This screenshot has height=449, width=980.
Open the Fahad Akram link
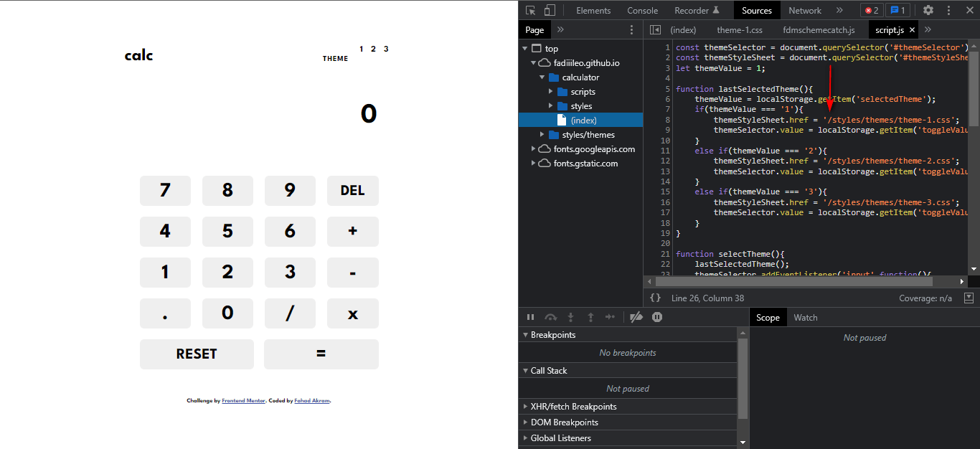coord(312,401)
